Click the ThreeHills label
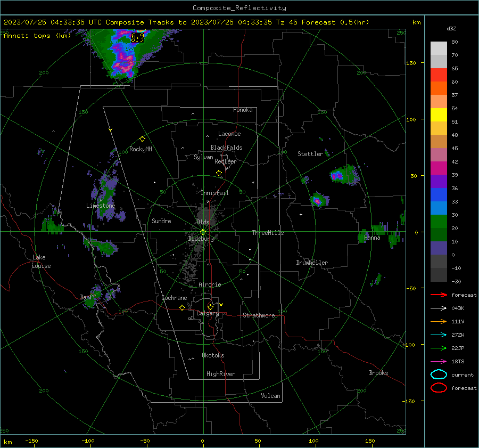The width and height of the screenshot is (479, 448). point(268,233)
